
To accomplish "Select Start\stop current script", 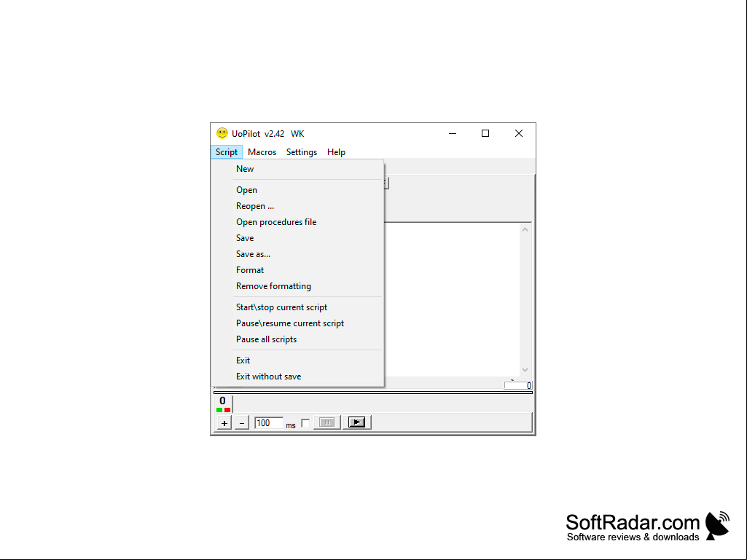I will coord(297,307).
